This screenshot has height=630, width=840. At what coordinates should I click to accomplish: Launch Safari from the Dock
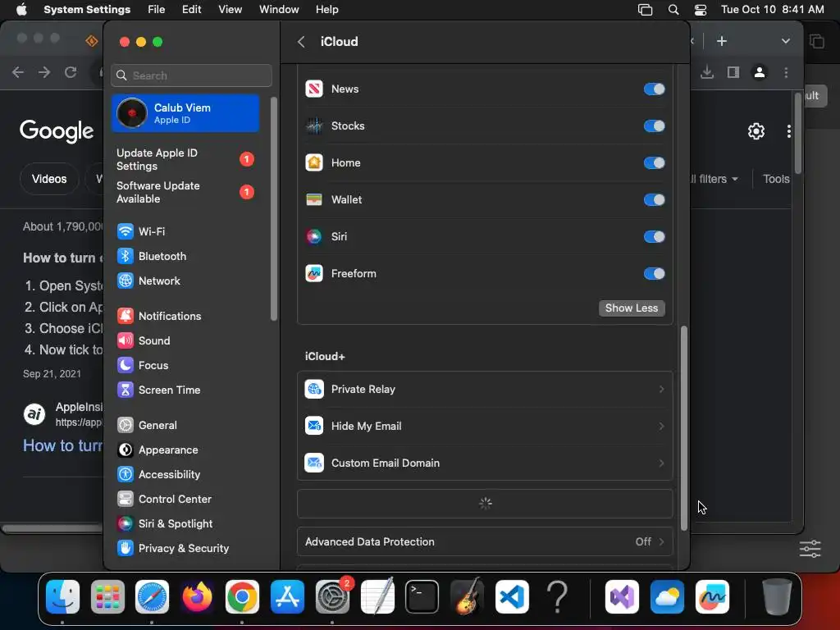[152, 597]
